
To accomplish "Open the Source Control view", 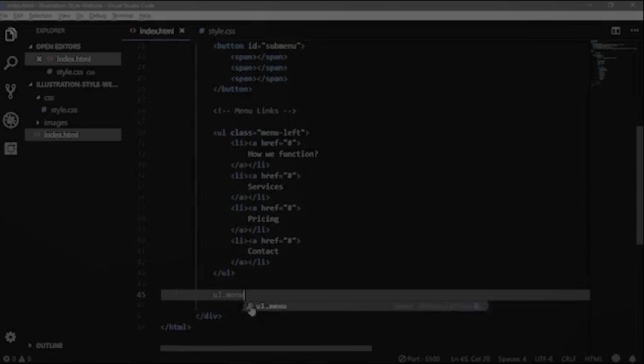I will click(11, 91).
